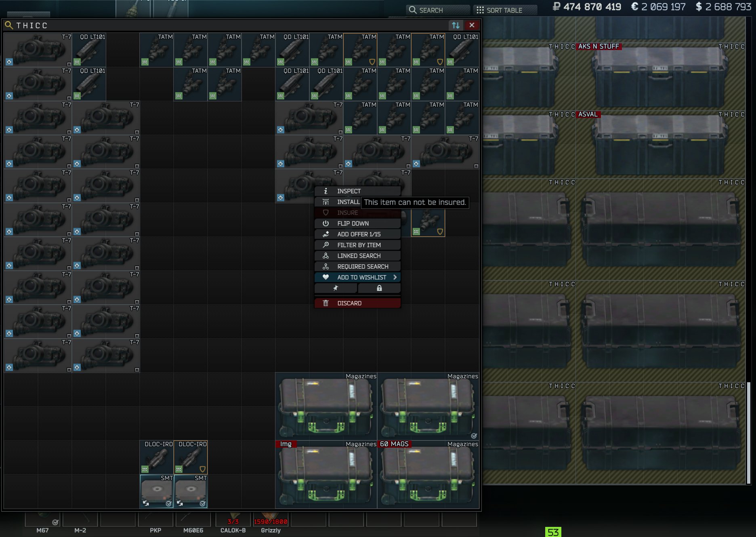Viewport: 756px width, 537px height.
Task: Choose Flip Down from the context menu
Action: point(357,223)
